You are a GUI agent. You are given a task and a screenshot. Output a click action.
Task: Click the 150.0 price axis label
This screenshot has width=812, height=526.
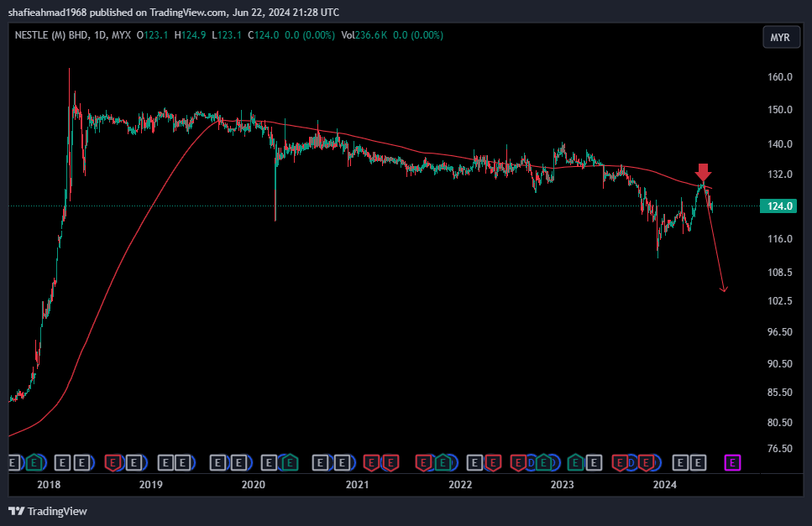pos(780,110)
